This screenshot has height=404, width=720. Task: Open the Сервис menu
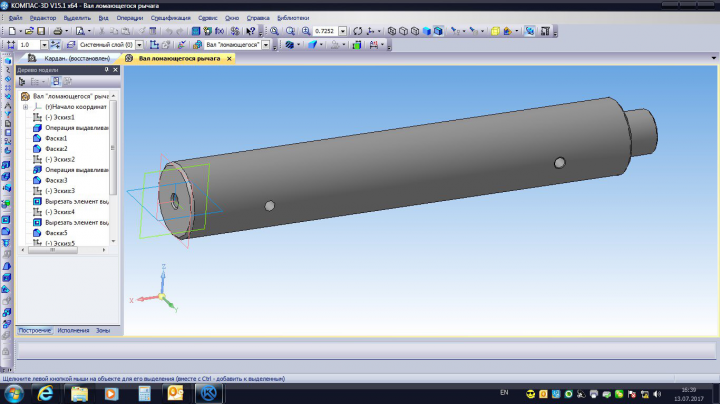click(x=208, y=18)
